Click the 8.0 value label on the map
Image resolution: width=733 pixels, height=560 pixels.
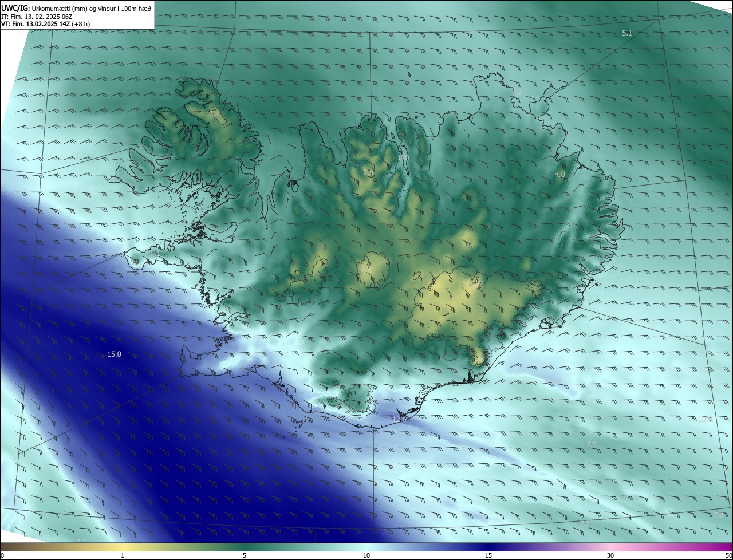click(x=404, y=157)
